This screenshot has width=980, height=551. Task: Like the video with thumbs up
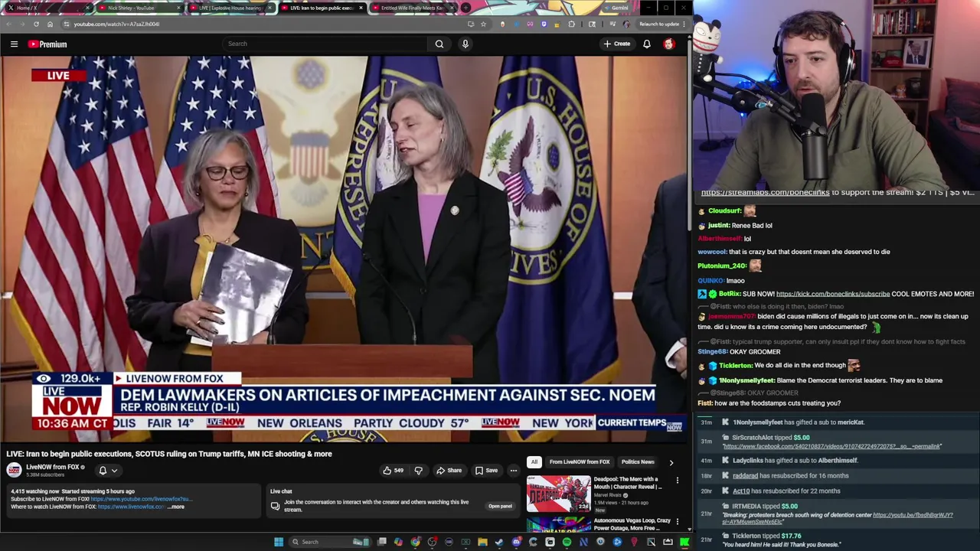pyautogui.click(x=394, y=471)
